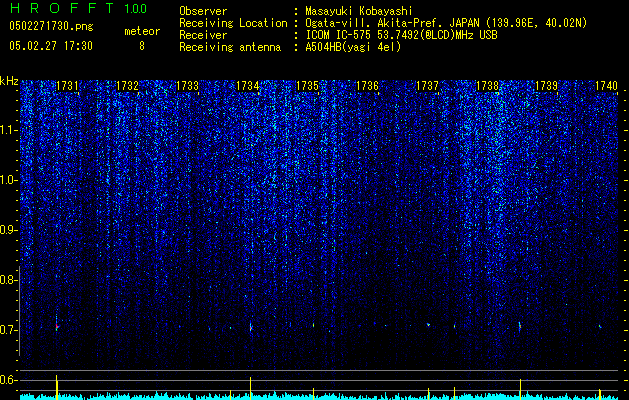Select receiver text ICOM IC-575 53.7492 MHz USB
629x400 pixels.
[401, 35]
